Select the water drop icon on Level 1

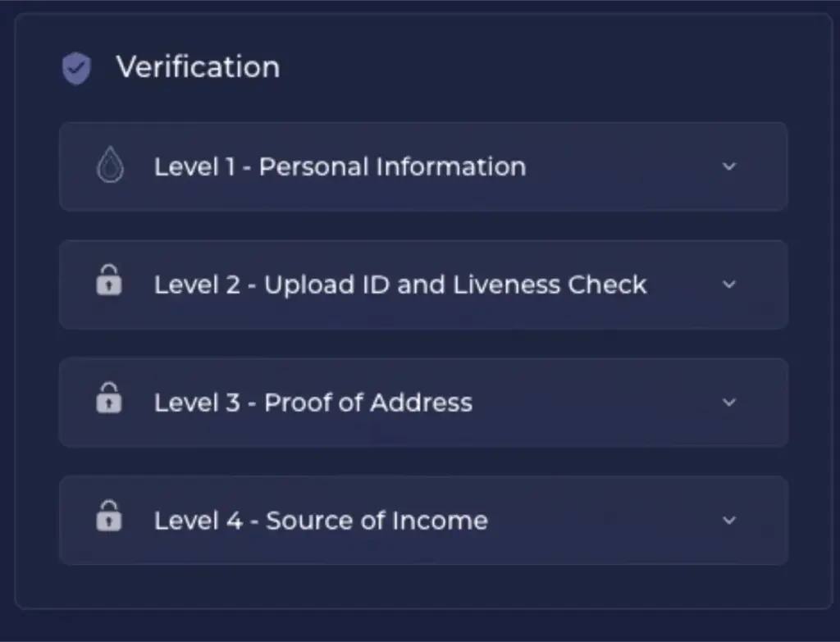[110, 166]
